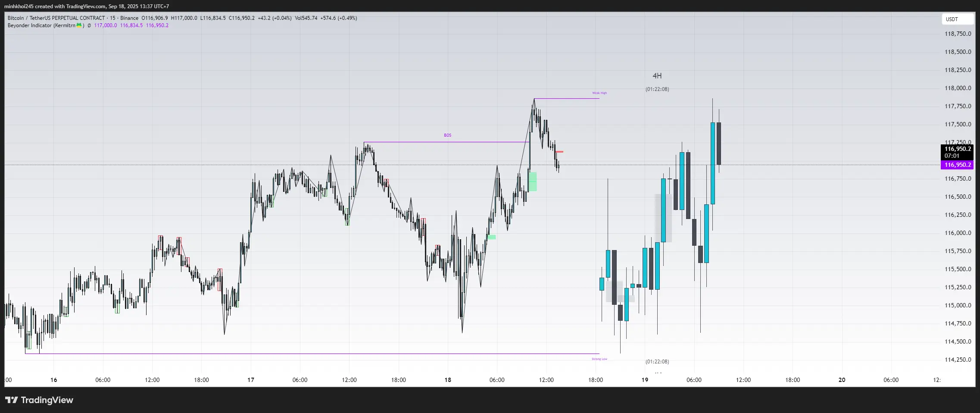The width and height of the screenshot is (980, 413).
Task: Select the Beyonder Indicator legend name
Action: pyautogui.click(x=41, y=25)
